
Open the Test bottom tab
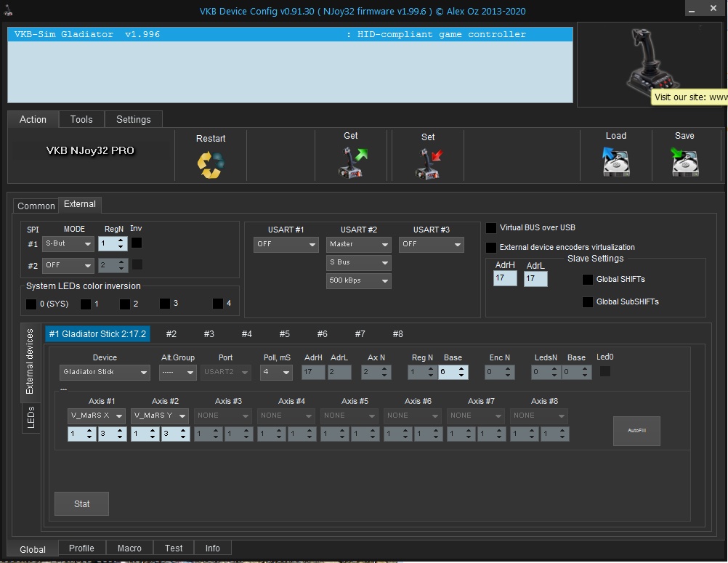click(174, 548)
